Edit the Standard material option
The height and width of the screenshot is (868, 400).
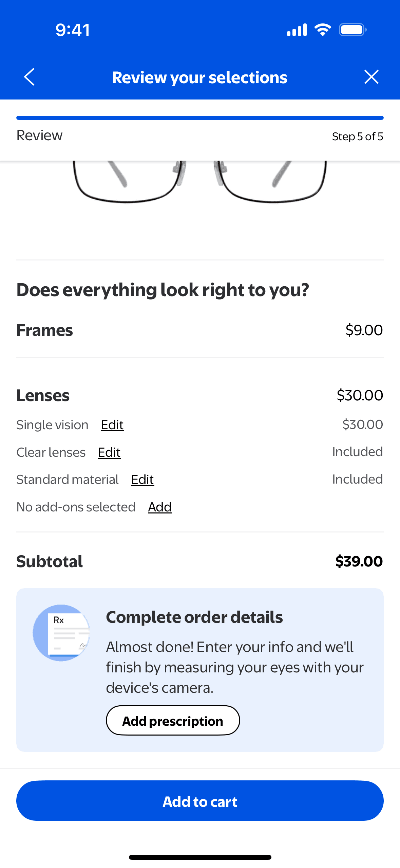tap(142, 480)
